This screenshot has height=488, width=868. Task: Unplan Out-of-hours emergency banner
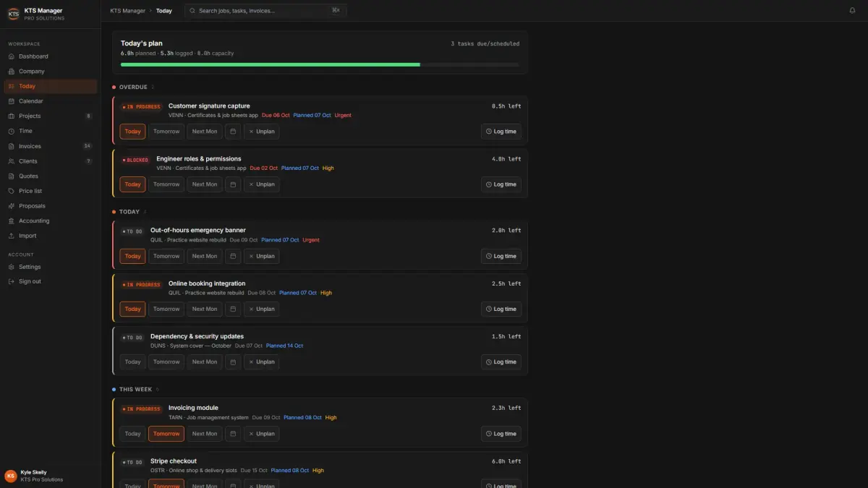coord(262,256)
